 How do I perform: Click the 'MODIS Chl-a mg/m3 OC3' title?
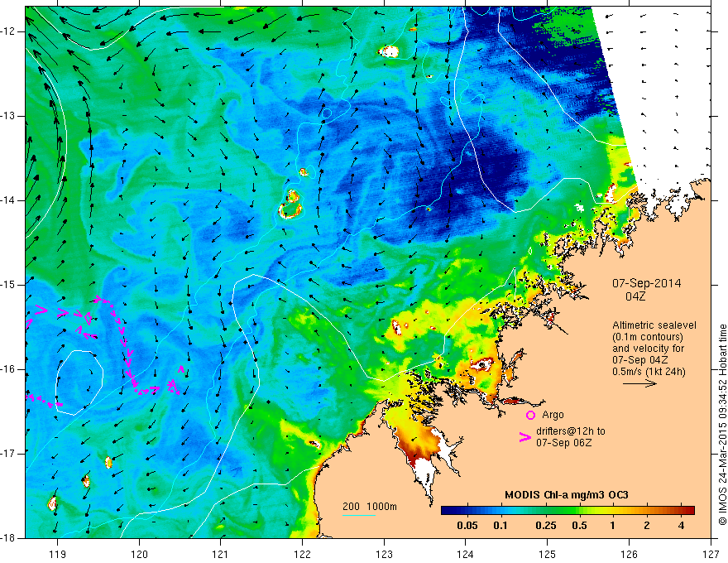567,495
